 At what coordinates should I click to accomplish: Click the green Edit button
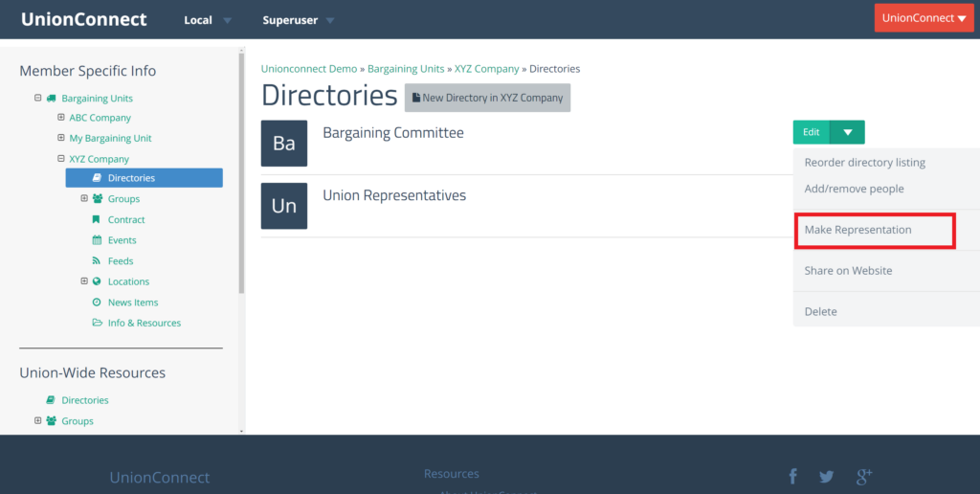pos(812,132)
